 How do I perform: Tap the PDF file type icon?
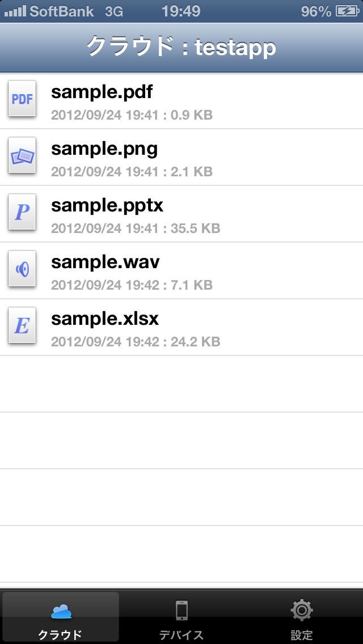22,99
